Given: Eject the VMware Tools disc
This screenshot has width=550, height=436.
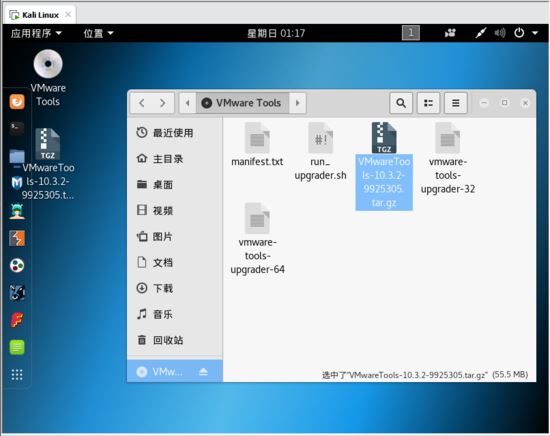Looking at the screenshot, I should [x=203, y=371].
